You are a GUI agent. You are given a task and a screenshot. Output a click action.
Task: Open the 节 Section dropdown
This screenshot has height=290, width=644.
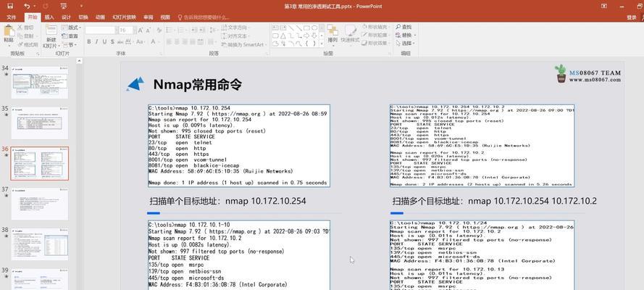tap(70, 44)
